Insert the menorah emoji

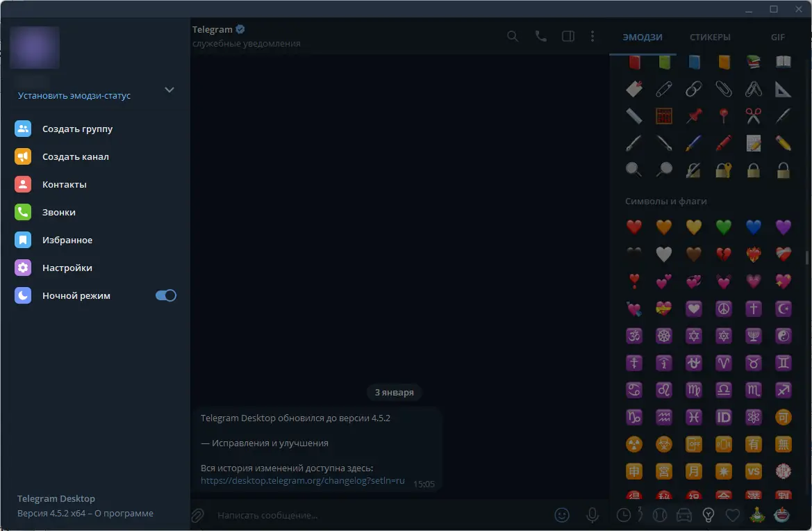pos(754,336)
